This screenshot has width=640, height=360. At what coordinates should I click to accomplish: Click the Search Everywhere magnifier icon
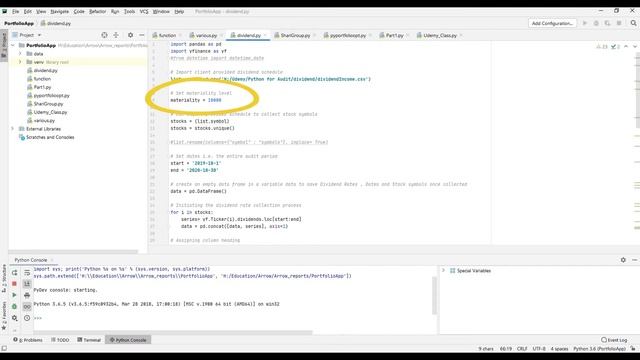coord(633,23)
